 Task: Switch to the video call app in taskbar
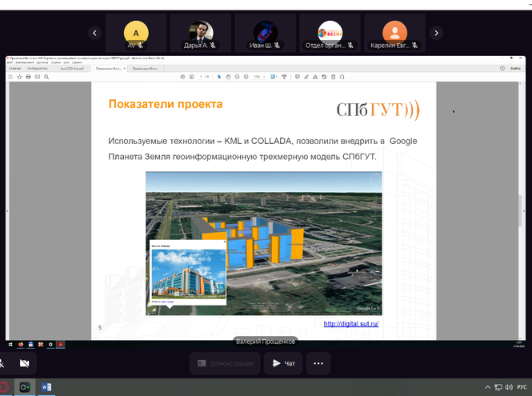point(25,387)
